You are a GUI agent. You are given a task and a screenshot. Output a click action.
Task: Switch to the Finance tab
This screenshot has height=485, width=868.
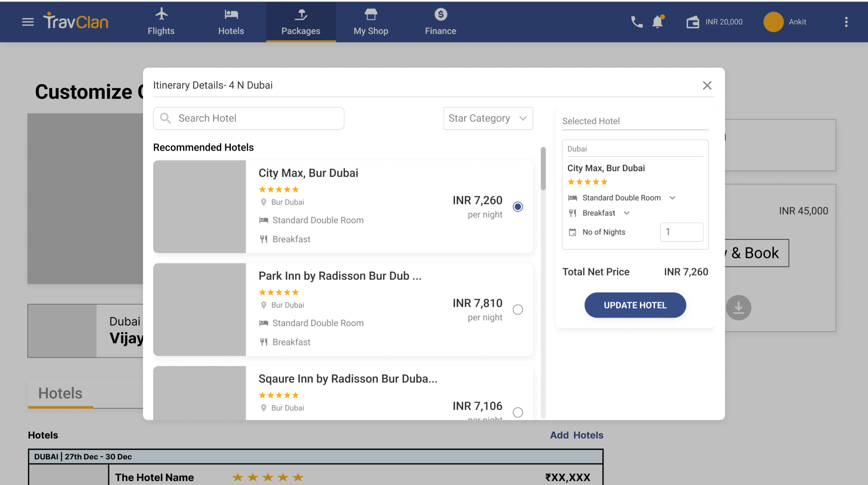coord(440,22)
